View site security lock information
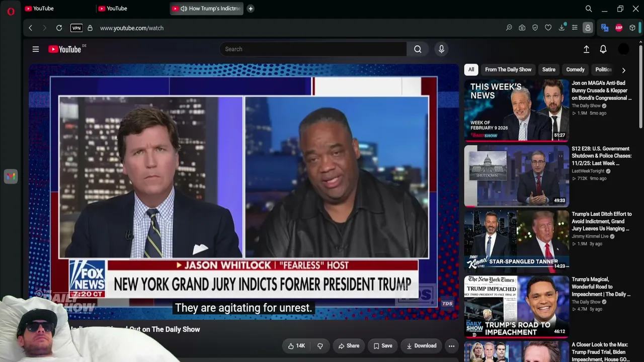The height and width of the screenshot is (362, 644). point(90,28)
